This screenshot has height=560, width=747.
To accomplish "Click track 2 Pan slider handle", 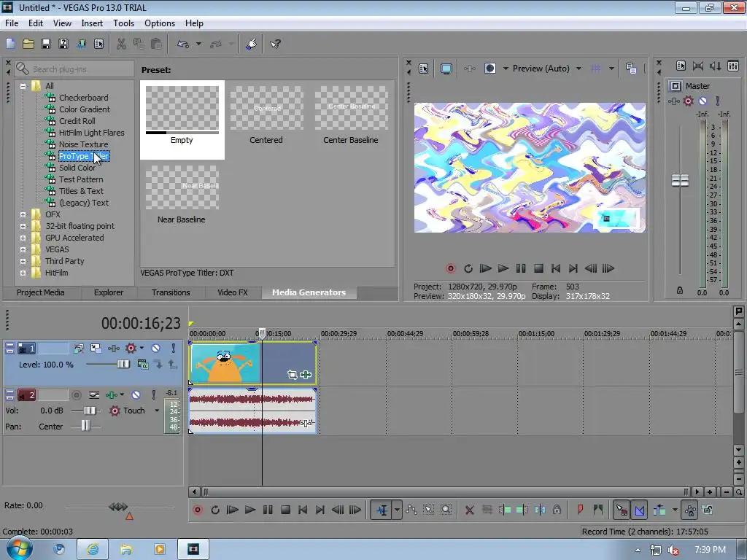I will (x=85, y=426).
